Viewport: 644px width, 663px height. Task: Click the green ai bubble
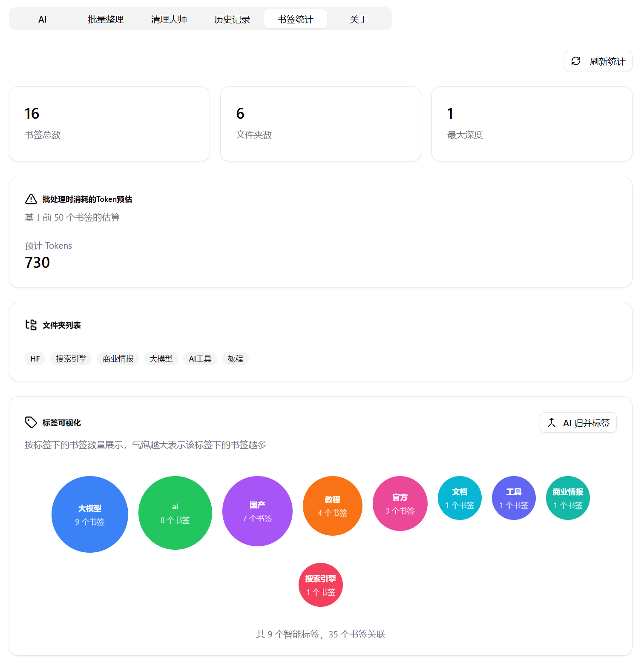(175, 513)
